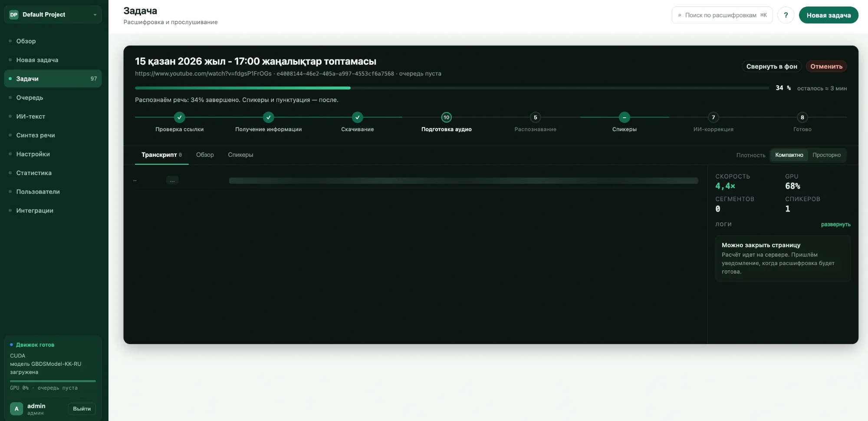This screenshot has width=868, height=421.
Task: Click the ellipsis placeholder chip in transcript
Action: tap(172, 180)
